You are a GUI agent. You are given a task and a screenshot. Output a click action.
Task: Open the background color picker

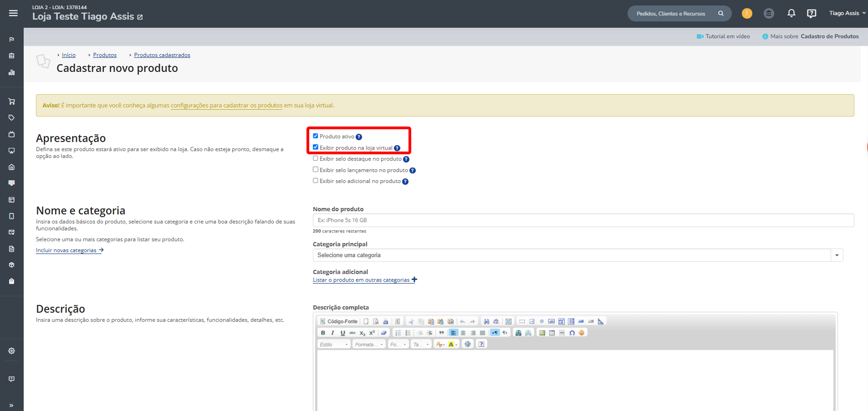453,344
